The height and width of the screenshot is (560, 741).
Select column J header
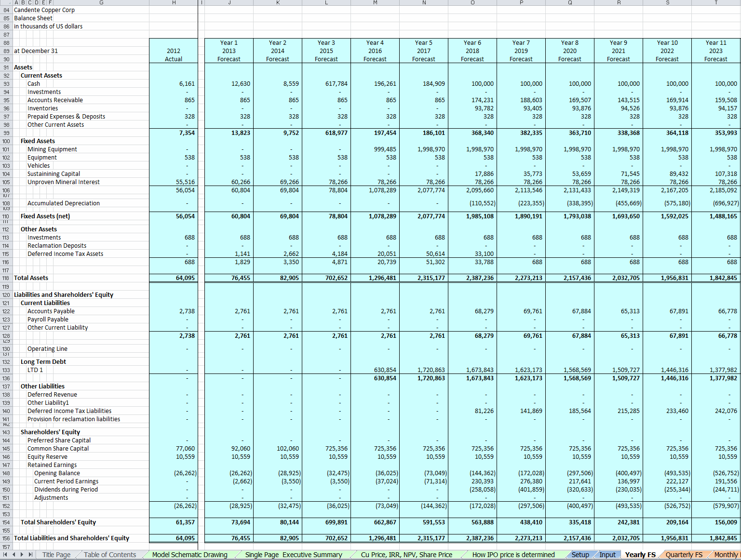pyautogui.click(x=229, y=3)
